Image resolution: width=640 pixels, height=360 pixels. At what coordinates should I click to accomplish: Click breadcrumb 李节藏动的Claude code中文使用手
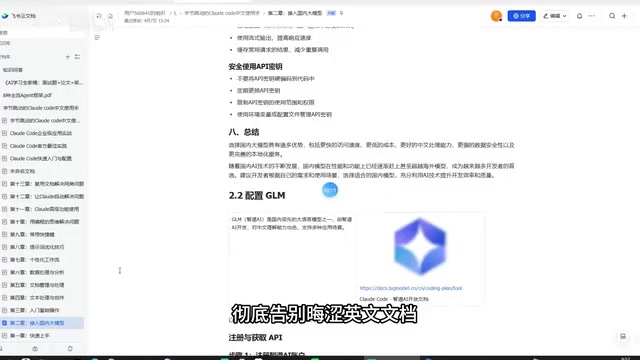tap(222, 13)
